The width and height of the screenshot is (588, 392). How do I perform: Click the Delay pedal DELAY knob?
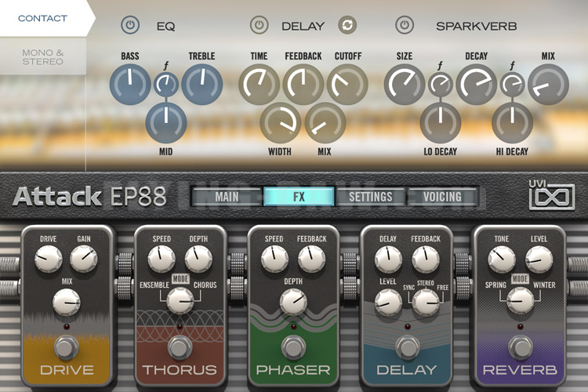click(388, 259)
